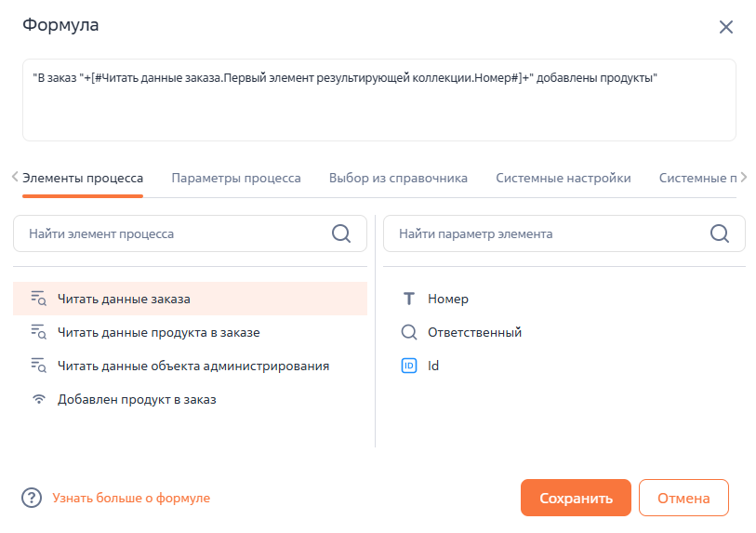756x533 pixels.
Task: Click the read-data icon beside Читать данные заказа
Action: (38, 299)
